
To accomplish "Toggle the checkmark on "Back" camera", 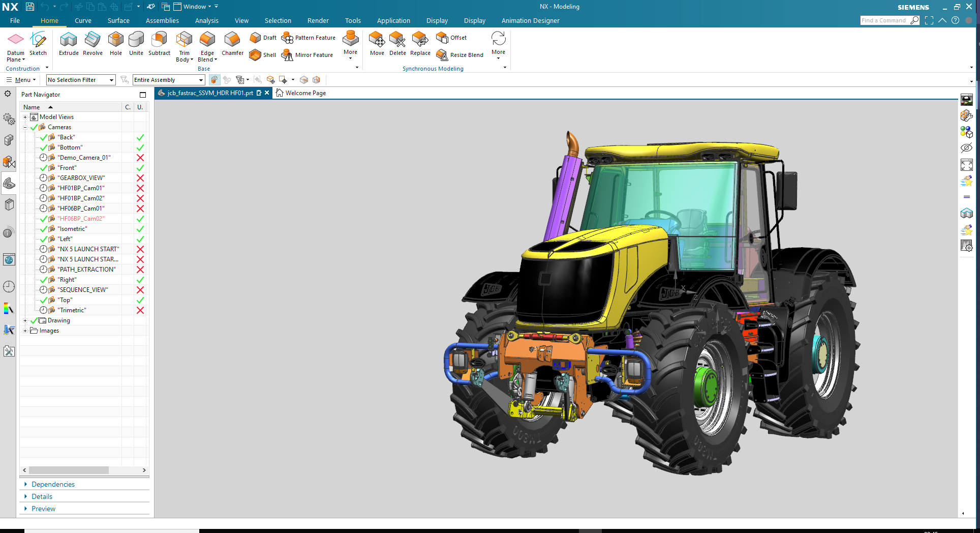I will pyautogui.click(x=44, y=137).
